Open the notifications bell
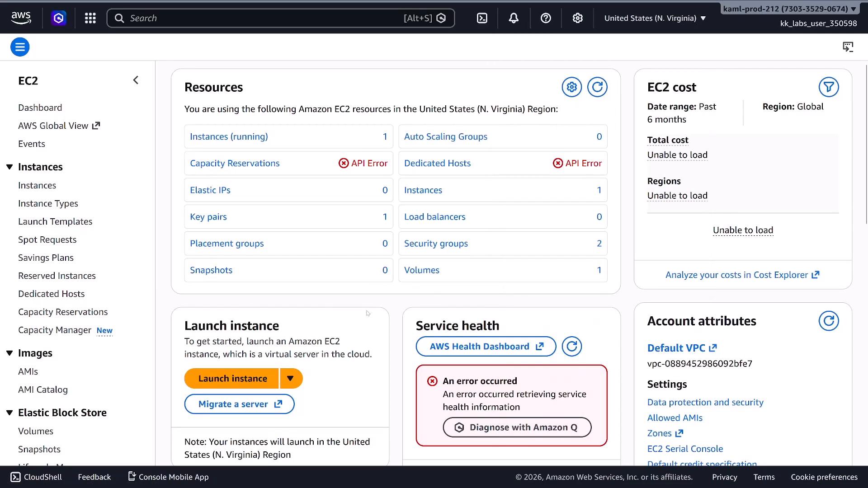 coord(514,18)
